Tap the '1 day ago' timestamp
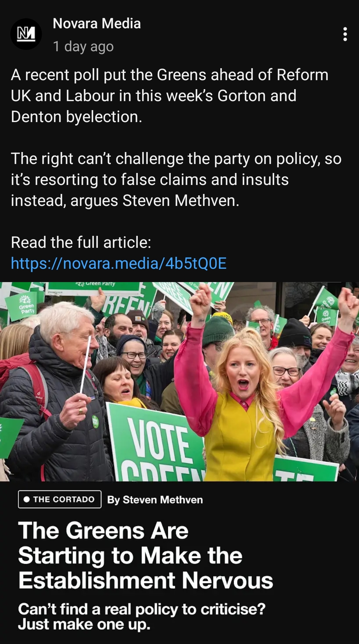 pyautogui.click(x=83, y=46)
